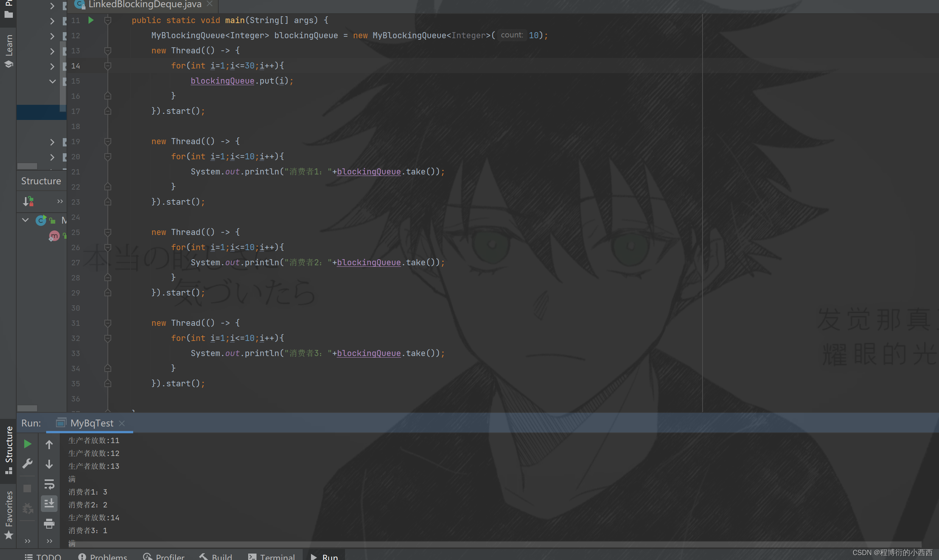Switch to the Problems tool window tab

[x=103, y=557]
